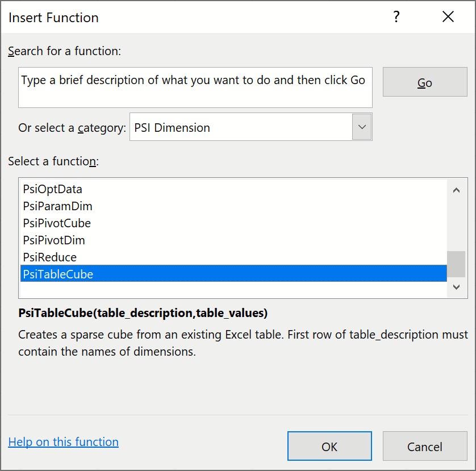The height and width of the screenshot is (471, 476).
Task: Click the function search text box
Action: [195, 87]
